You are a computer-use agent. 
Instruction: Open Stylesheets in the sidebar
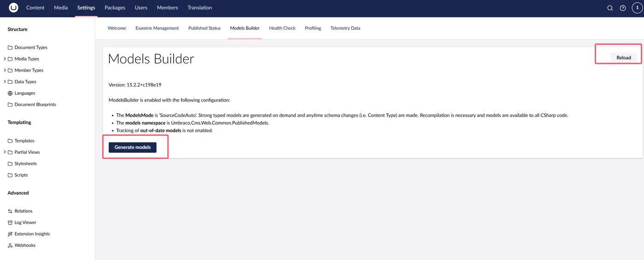point(26,164)
